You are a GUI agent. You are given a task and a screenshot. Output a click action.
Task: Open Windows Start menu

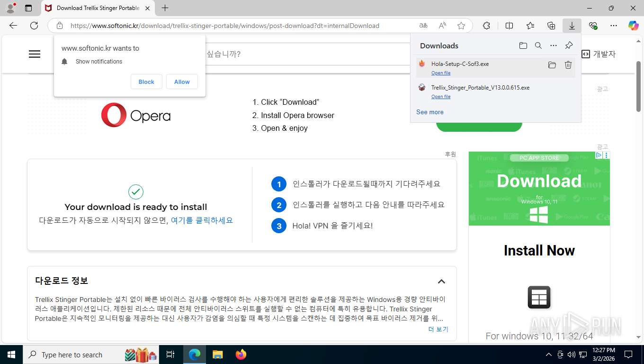[11, 355]
